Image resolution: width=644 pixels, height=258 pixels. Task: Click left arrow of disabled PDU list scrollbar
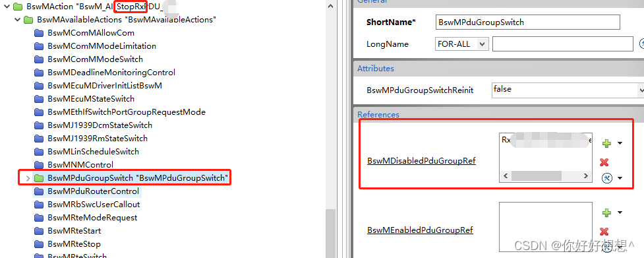(506, 176)
